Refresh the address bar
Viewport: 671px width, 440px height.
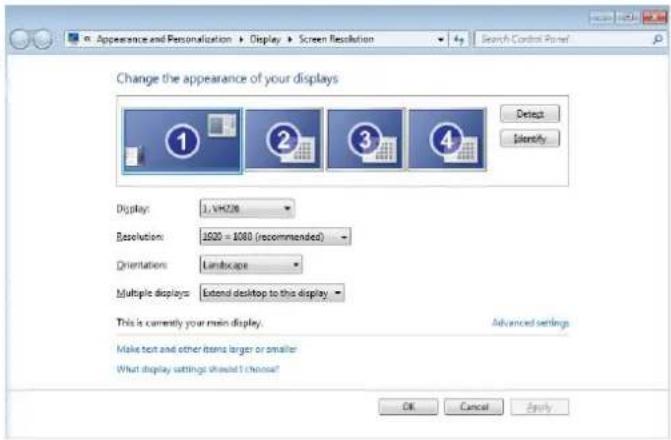[459, 40]
